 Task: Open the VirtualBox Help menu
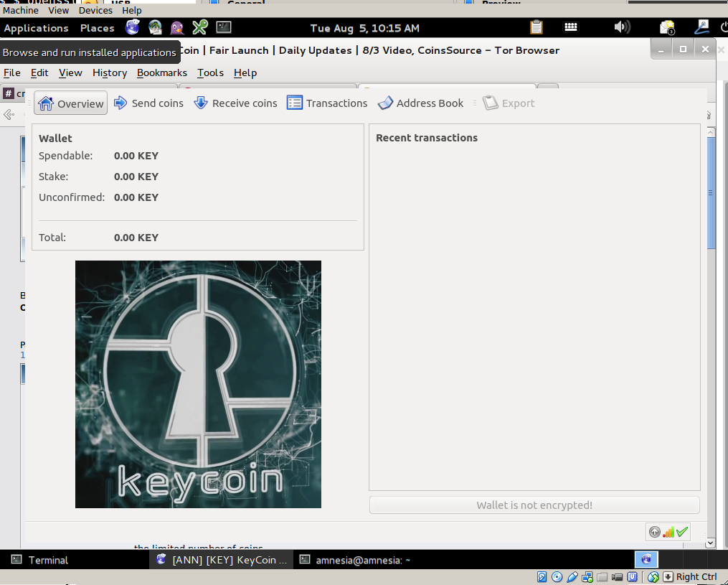point(132,10)
